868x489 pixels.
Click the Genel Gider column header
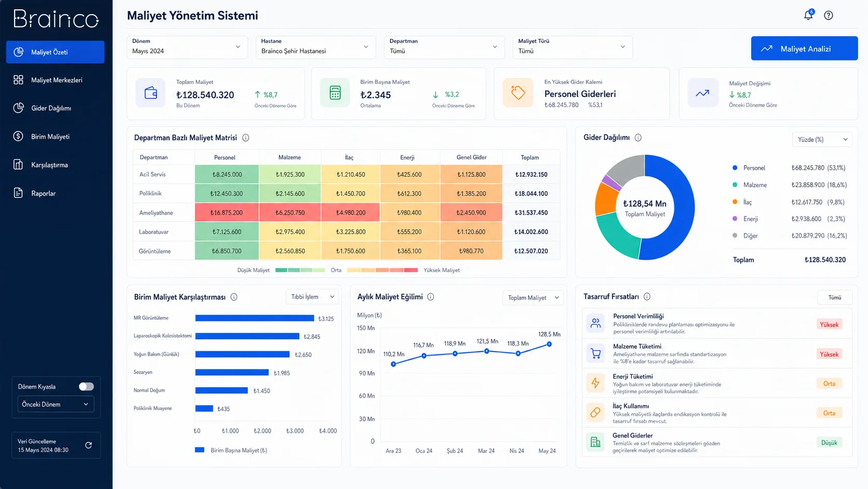(x=471, y=157)
